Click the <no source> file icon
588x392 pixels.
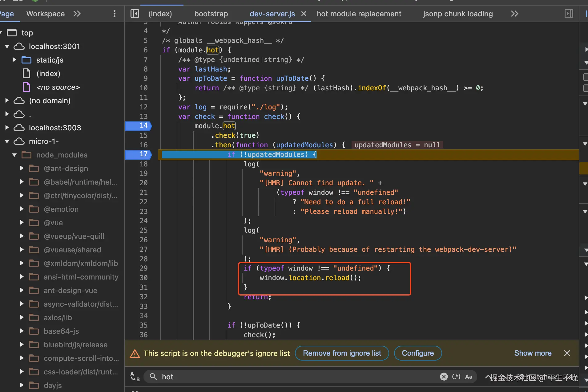pyautogui.click(x=26, y=87)
